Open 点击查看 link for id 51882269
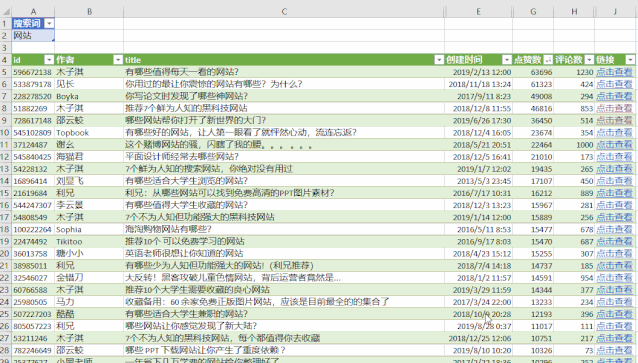The width and height of the screenshot is (638, 363). click(x=614, y=108)
